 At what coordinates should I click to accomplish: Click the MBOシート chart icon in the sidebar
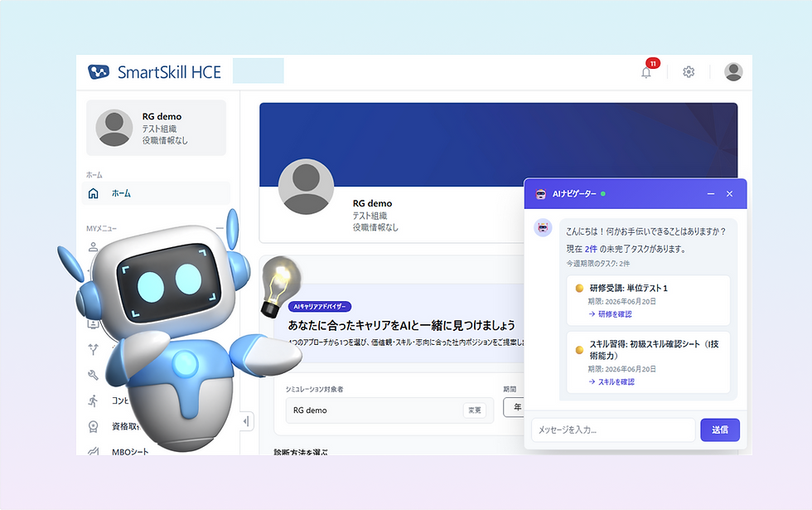(x=93, y=451)
